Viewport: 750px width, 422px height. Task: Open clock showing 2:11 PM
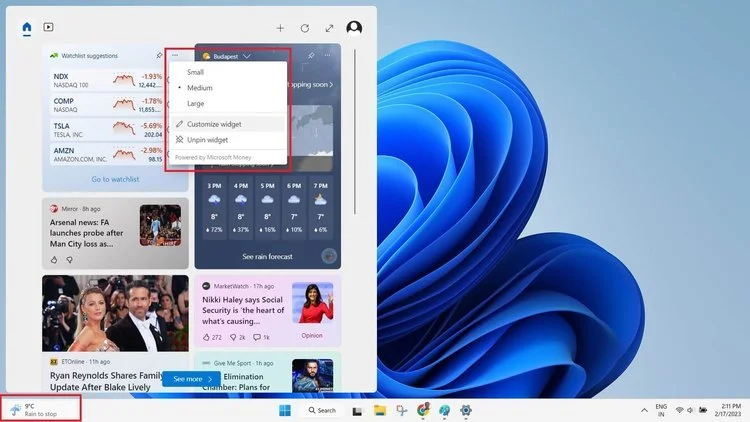tap(728, 410)
